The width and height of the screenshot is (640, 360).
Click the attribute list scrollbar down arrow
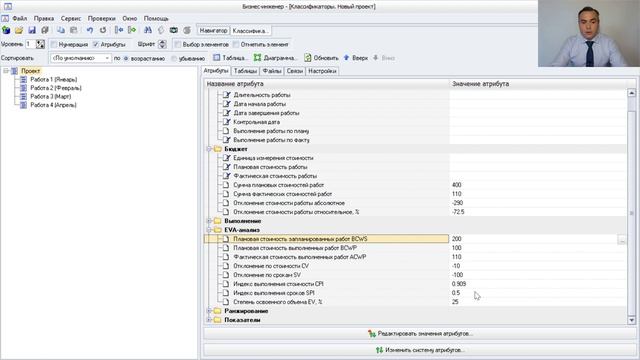coord(631,320)
